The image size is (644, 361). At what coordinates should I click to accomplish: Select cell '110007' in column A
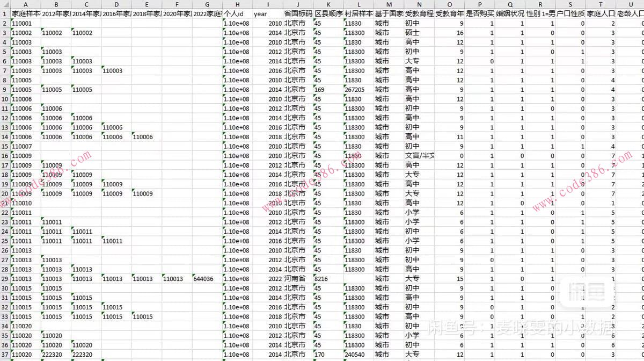coord(25,146)
